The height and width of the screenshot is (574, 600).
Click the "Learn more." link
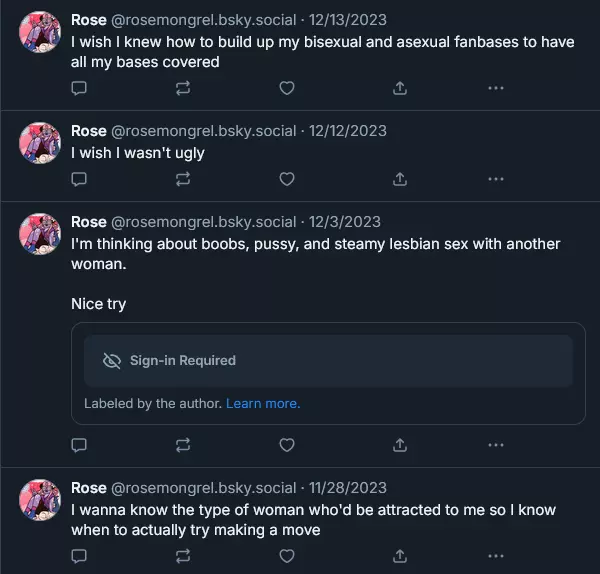[263, 404]
